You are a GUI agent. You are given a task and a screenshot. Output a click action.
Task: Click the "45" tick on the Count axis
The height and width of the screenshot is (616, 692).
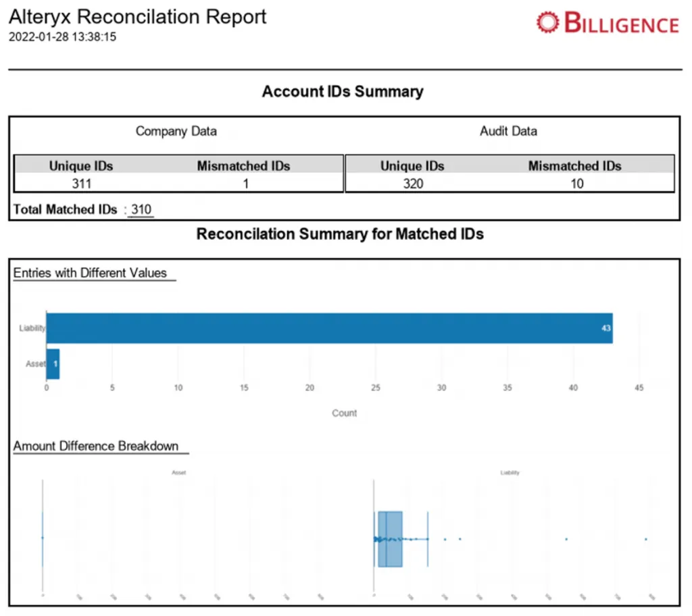point(639,388)
